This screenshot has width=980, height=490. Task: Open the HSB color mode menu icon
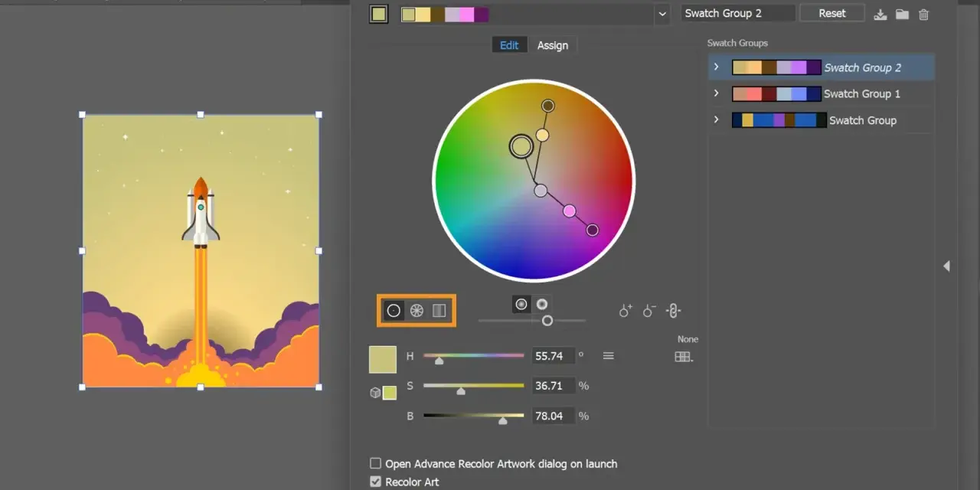point(609,356)
